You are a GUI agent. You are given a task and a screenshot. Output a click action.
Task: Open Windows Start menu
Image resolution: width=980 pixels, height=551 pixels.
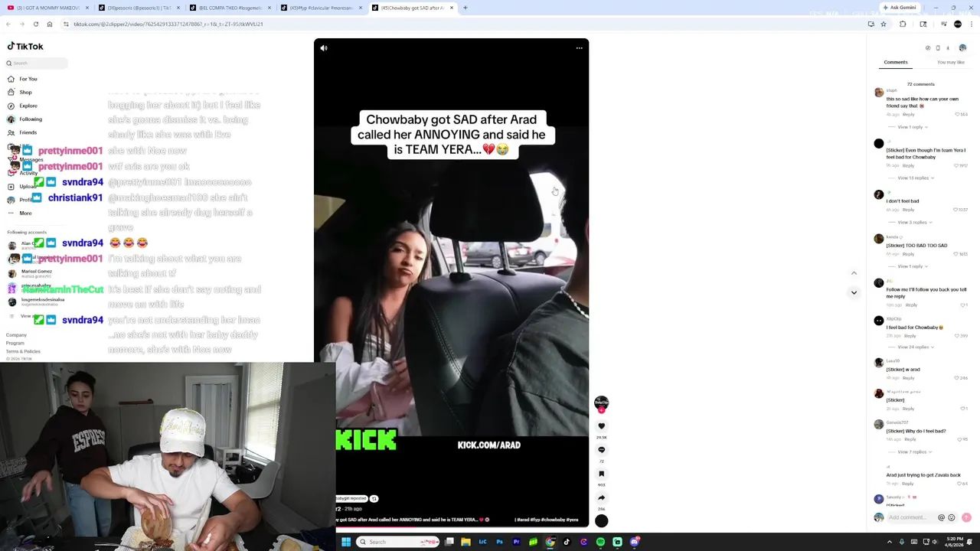tap(346, 542)
